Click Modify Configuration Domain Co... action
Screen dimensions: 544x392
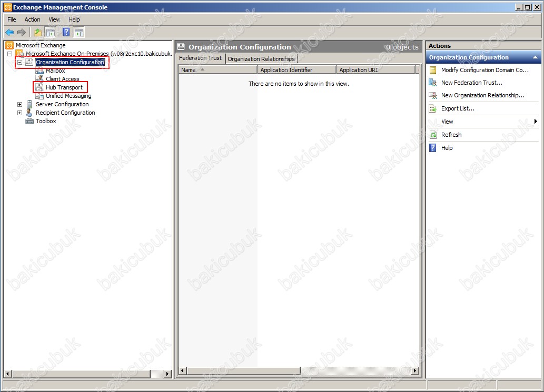tap(485, 70)
